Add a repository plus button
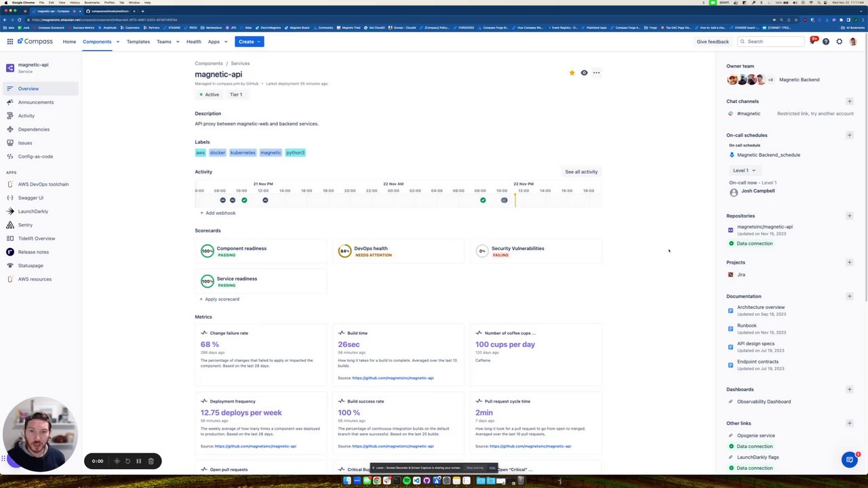This screenshot has width=868, height=488. tap(849, 216)
